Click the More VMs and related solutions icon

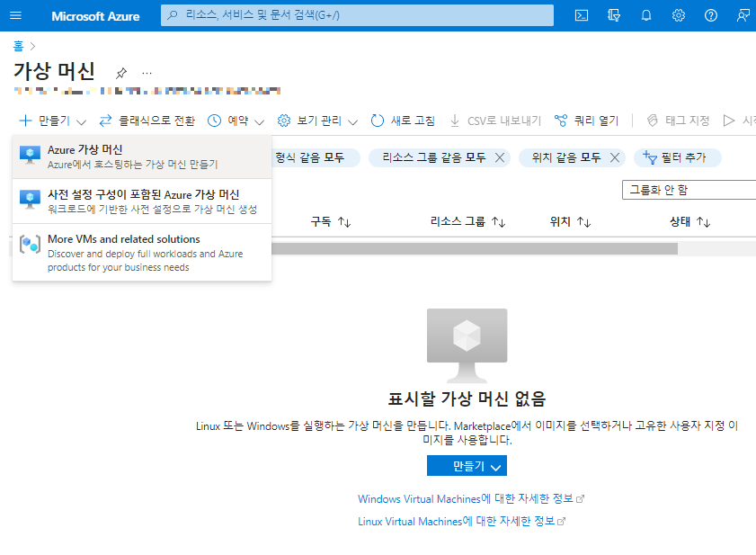(30, 244)
